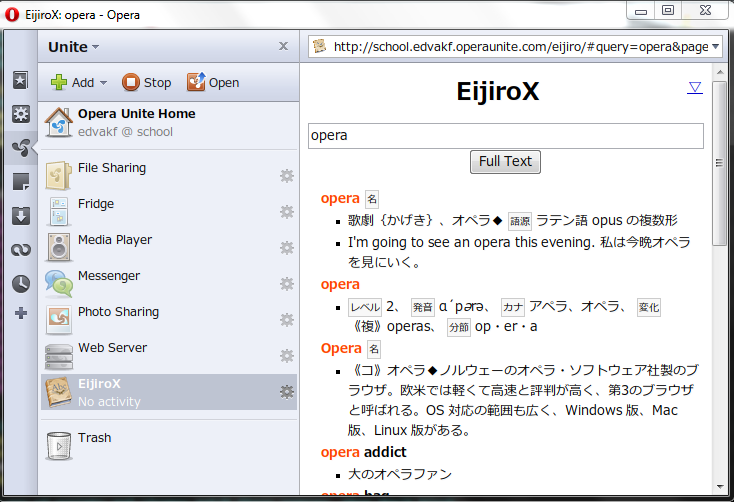The image size is (734, 502).
Task: Click the address bar URL field
Action: pos(515,47)
